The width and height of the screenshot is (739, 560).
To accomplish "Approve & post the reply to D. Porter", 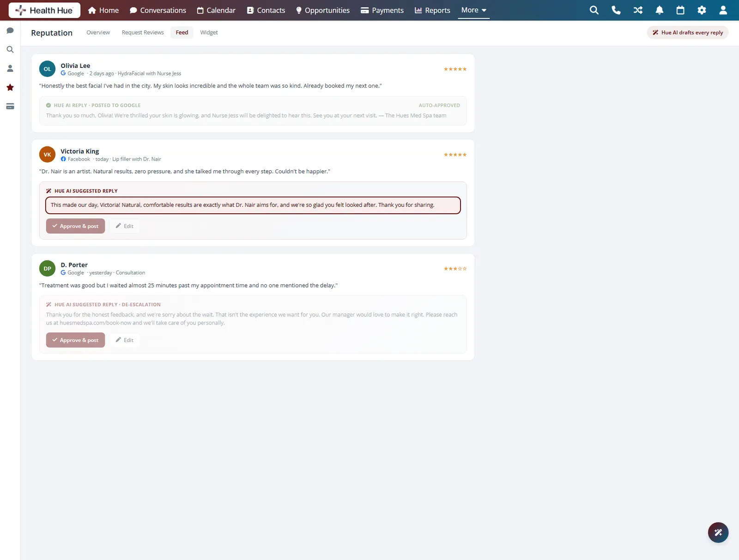I will tap(75, 340).
